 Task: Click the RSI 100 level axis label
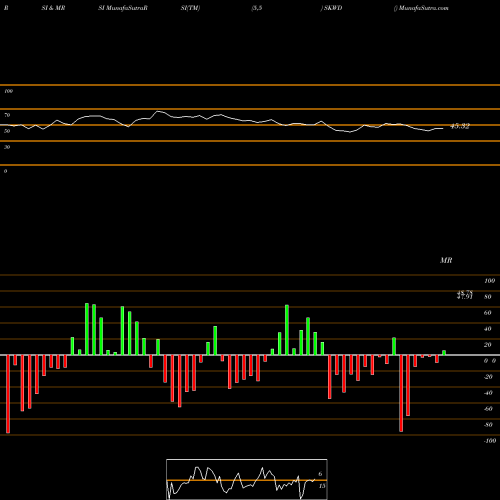point(8,91)
